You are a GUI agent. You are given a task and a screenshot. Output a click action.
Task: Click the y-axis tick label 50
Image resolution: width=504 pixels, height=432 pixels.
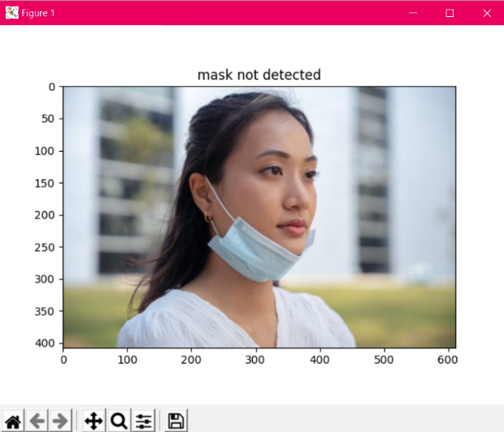(49, 119)
